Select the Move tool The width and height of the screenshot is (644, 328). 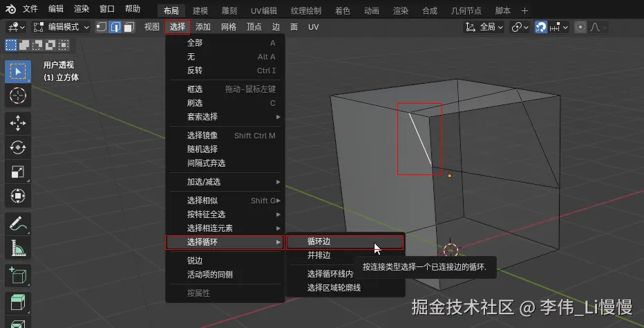pyautogui.click(x=18, y=123)
